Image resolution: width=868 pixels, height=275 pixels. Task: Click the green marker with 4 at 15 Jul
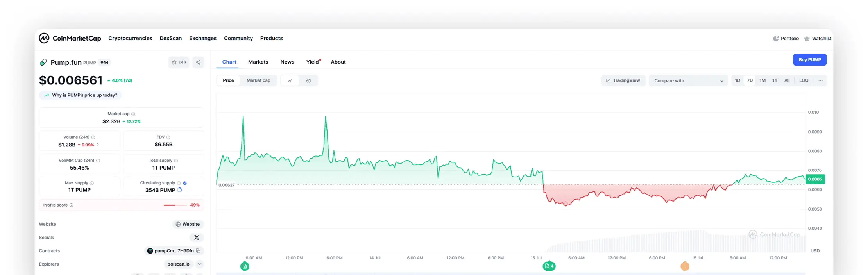click(549, 266)
